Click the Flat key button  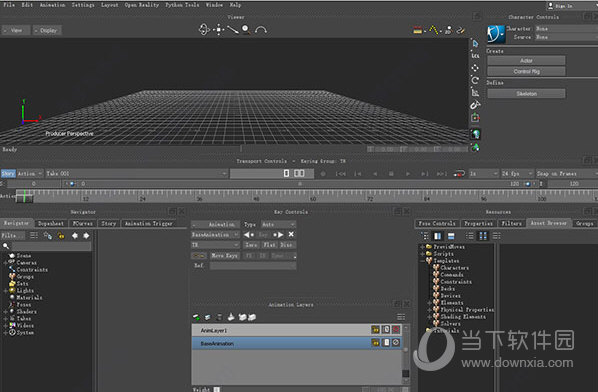[x=269, y=245]
